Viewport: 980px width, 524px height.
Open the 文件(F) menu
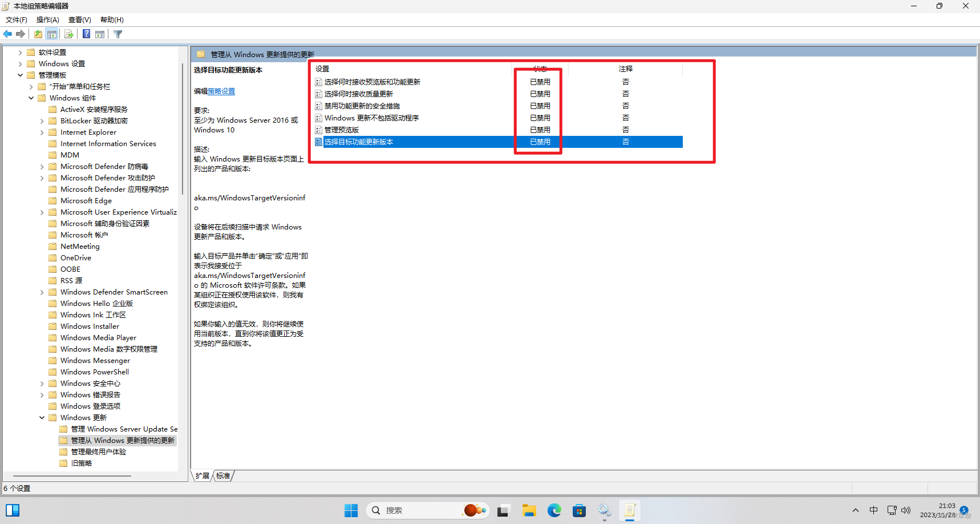pos(17,20)
